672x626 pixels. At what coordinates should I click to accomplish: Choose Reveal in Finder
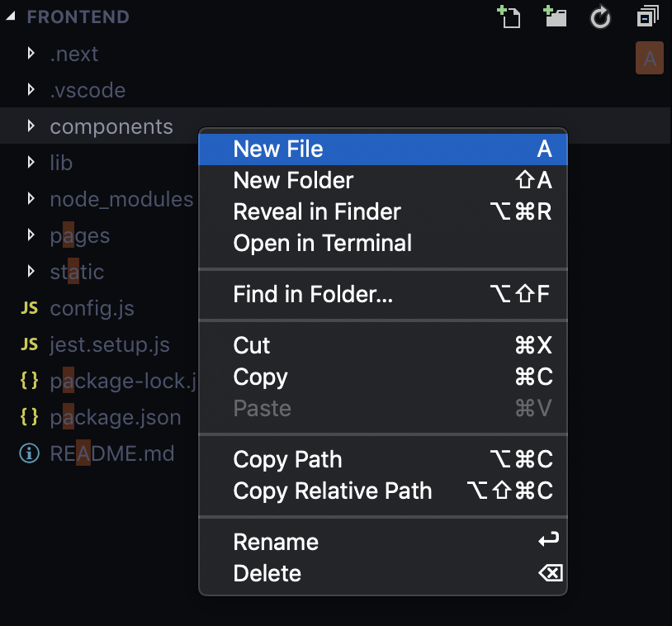coord(317,212)
